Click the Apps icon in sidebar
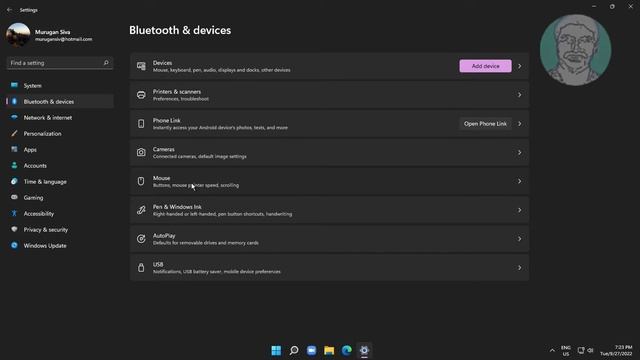Image resolution: width=640 pixels, height=360 pixels. tap(14, 149)
